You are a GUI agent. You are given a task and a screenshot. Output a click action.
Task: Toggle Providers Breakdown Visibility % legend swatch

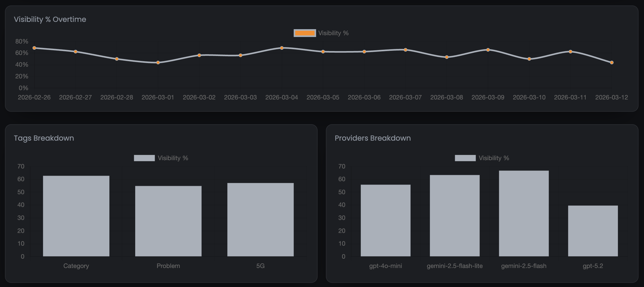point(465,158)
